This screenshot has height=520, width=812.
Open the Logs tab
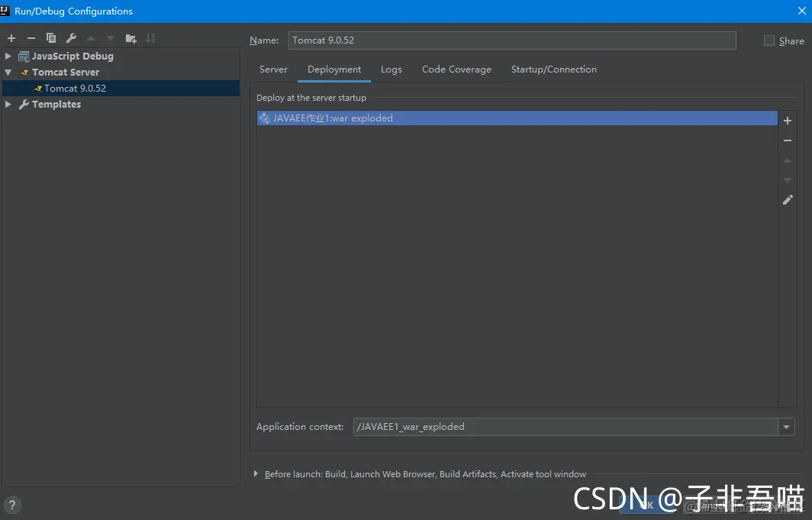[x=391, y=69]
